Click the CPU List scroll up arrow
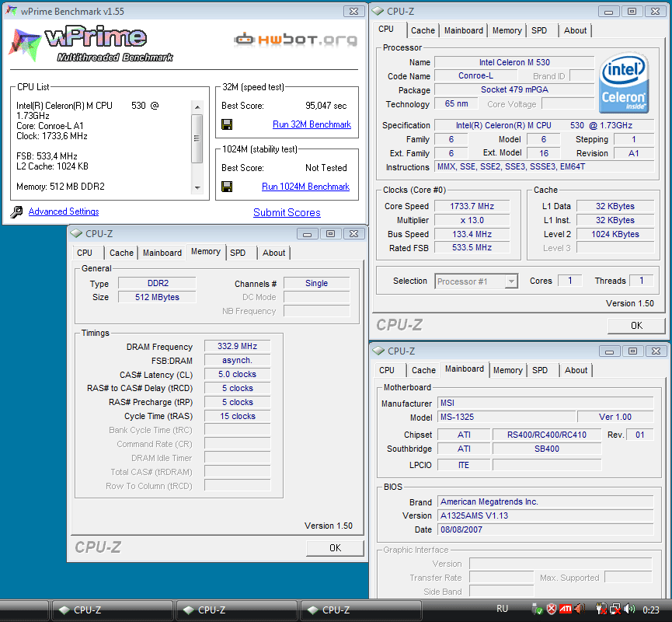The width and height of the screenshot is (672, 622). tap(197, 107)
